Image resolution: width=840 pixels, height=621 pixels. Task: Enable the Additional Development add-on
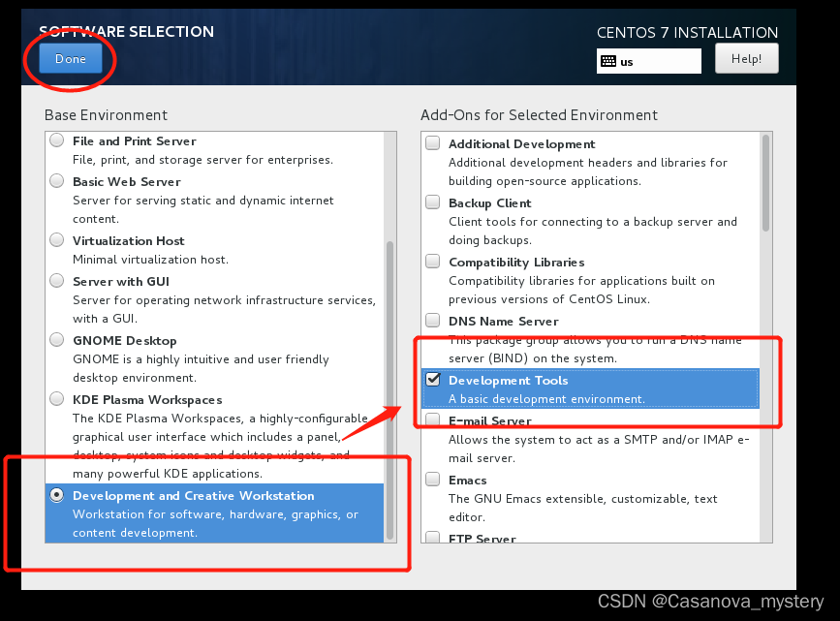coord(432,141)
